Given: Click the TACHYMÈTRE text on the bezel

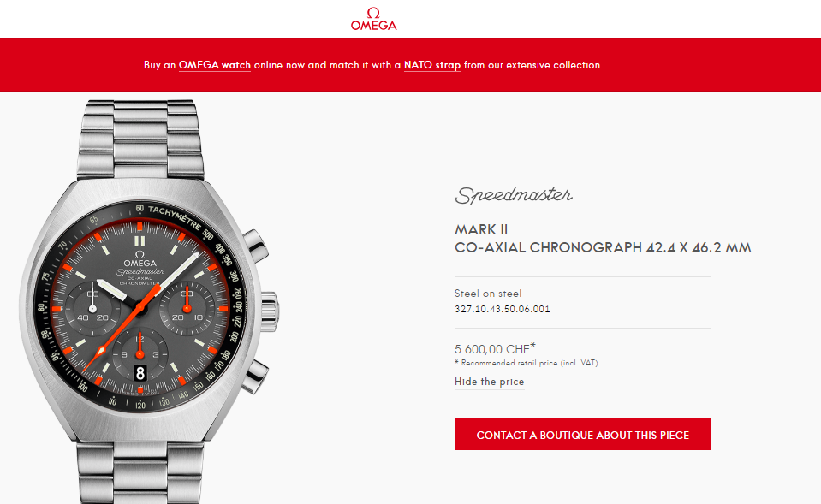Looking at the screenshot, I should click(175, 217).
